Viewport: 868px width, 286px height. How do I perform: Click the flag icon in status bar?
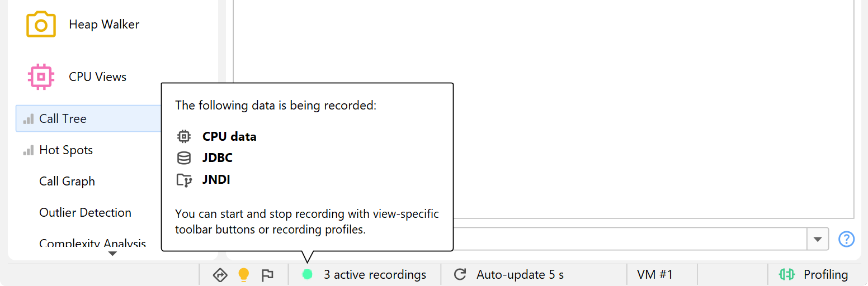click(x=267, y=275)
